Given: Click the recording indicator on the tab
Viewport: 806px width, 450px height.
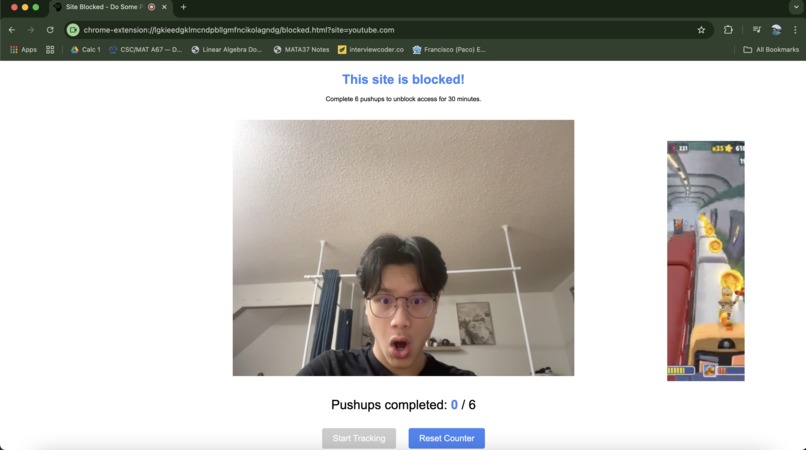Looking at the screenshot, I should 152,7.
